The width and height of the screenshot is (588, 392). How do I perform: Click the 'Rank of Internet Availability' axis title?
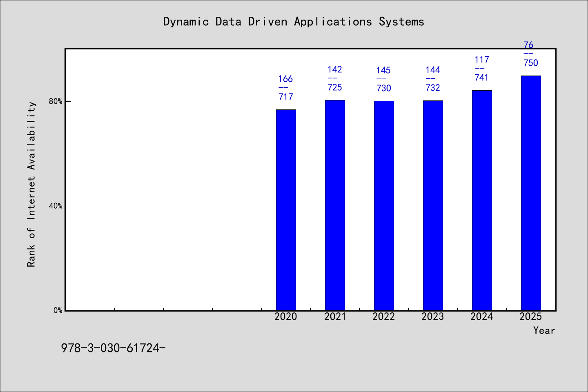[x=31, y=184]
